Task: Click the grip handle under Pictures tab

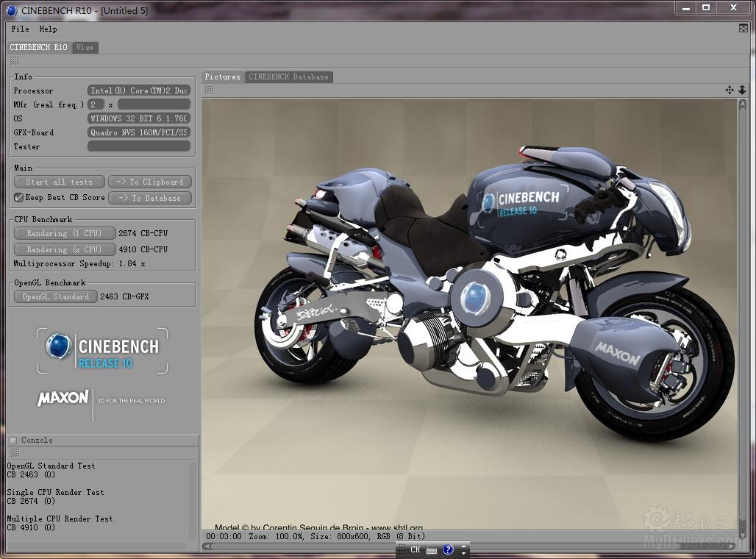Action: (209, 90)
